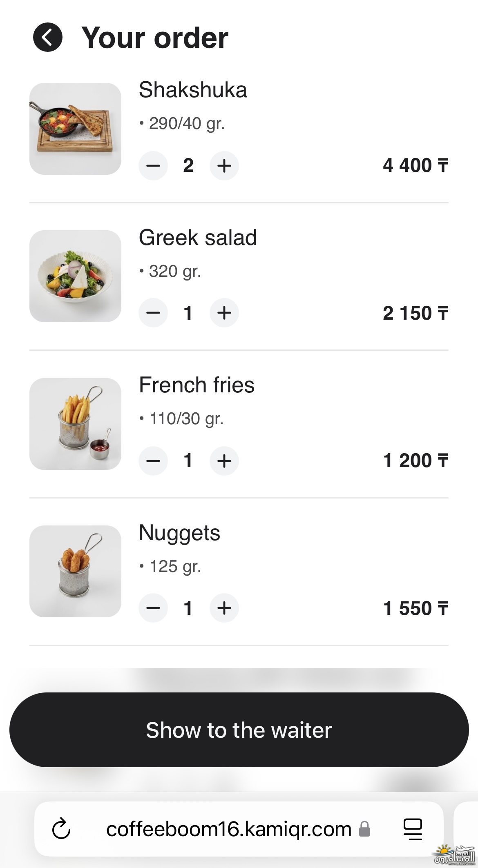Open the Greek salad photo
Viewport: 478px width, 868px height.
click(x=75, y=276)
